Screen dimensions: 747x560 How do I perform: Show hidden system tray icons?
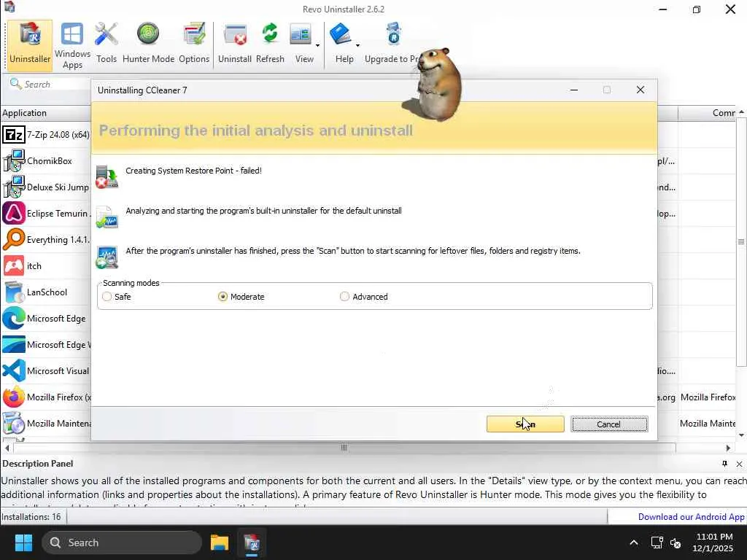(634, 542)
